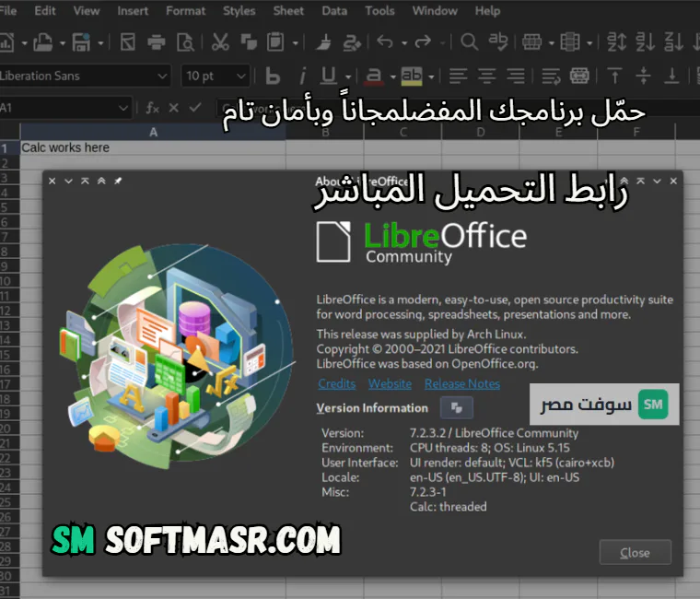Open the Window menu
Viewport: 700px width, 599px height.
(x=435, y=11)
